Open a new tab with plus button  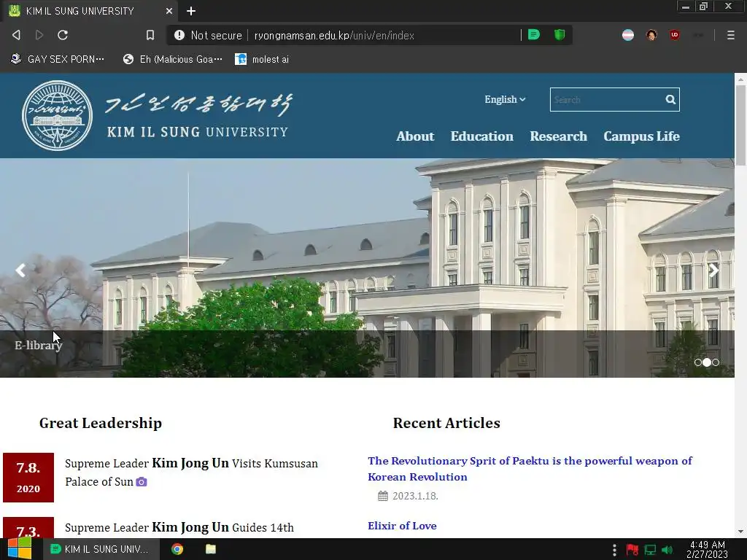[191, 11]
